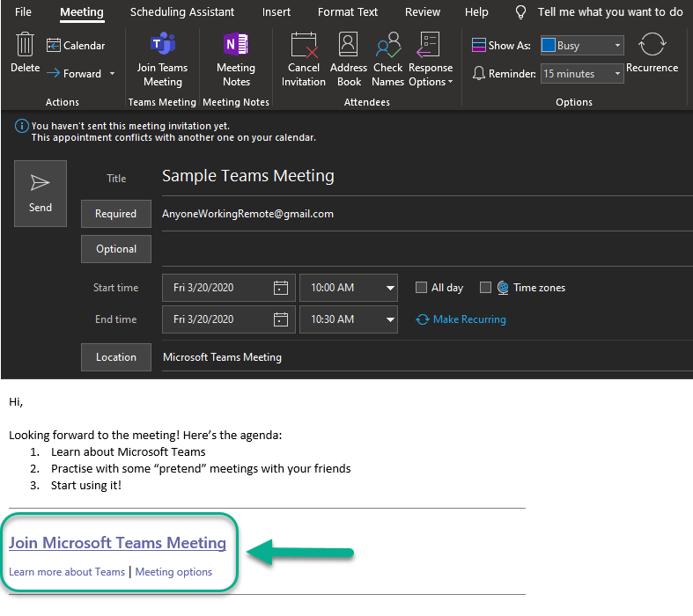Viewport: 693px width, 616px height.
Task: Click the Cancel Invitation icon
Action: pos(304,45)
